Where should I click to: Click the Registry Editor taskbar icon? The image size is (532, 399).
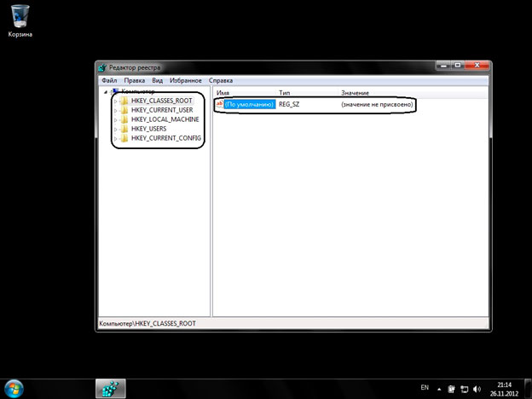point(110,387)
